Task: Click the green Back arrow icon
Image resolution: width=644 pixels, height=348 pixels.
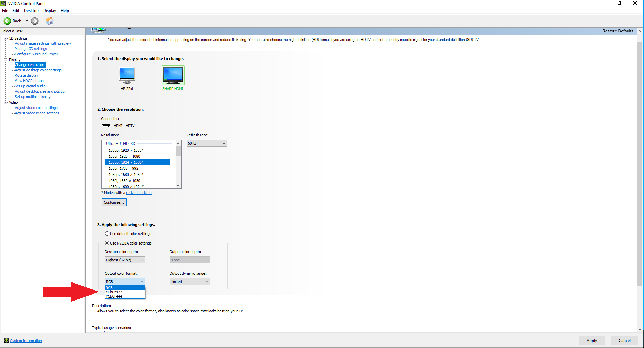Action: (x=7, y=21)
